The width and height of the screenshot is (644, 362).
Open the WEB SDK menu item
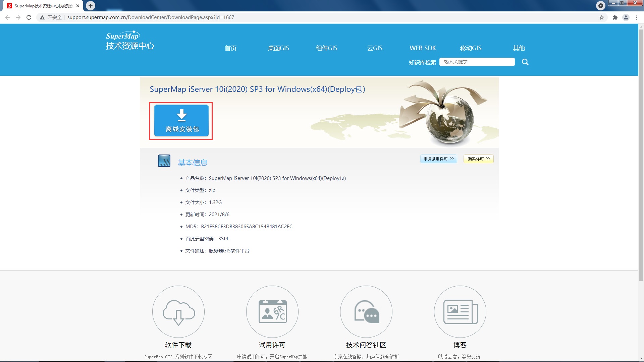423,48
